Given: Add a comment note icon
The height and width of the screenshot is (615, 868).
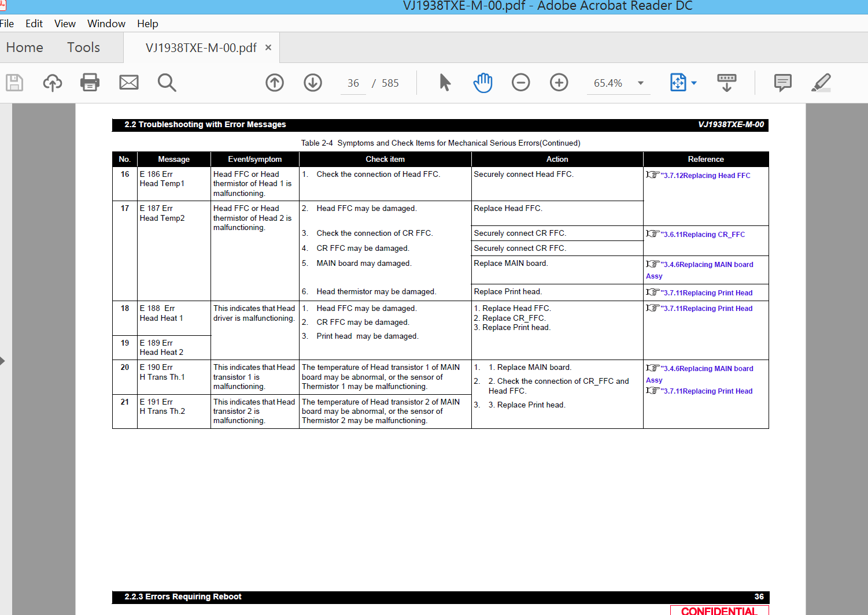Looking at the screenshot, I should 783,83.
